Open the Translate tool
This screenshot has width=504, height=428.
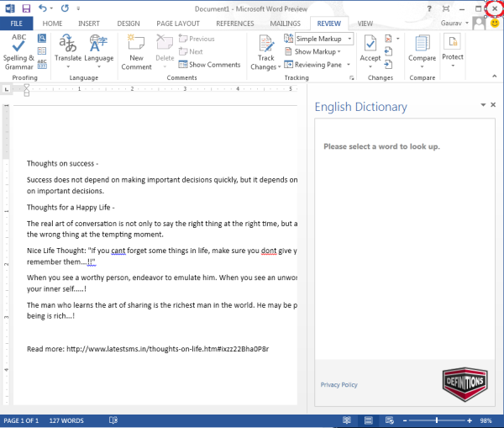(x=68, y=51)
